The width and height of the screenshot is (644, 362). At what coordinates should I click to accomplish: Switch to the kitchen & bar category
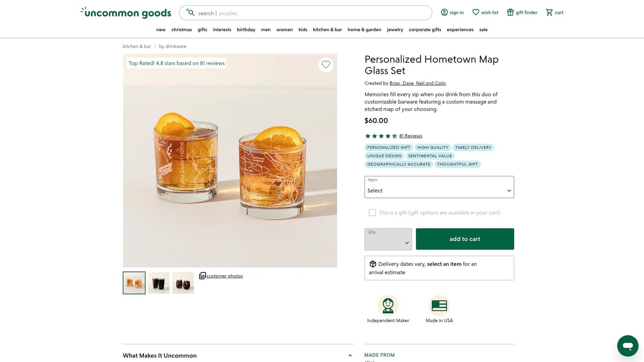pyautogui.click(x=327, y=29)
